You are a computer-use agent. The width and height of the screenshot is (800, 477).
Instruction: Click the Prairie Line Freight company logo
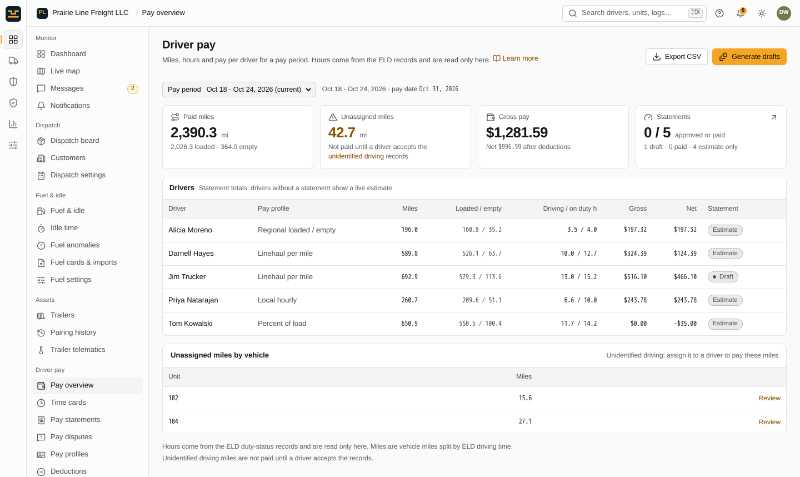pos(42,13)
